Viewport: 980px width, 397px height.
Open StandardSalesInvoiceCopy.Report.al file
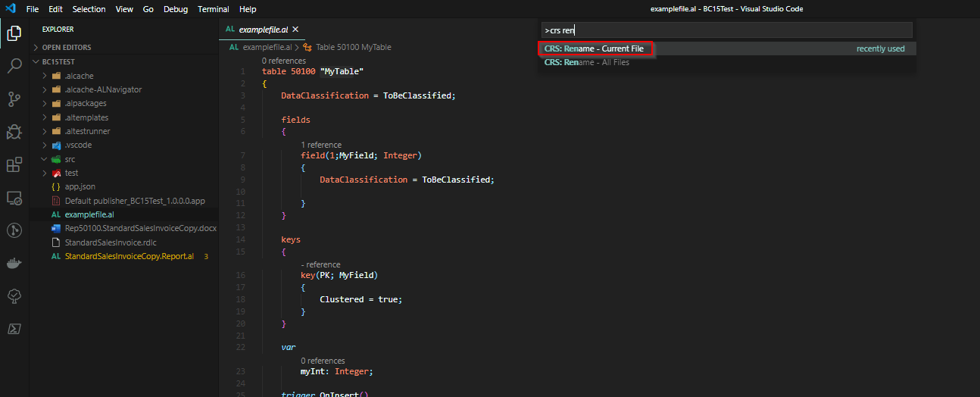129,256
